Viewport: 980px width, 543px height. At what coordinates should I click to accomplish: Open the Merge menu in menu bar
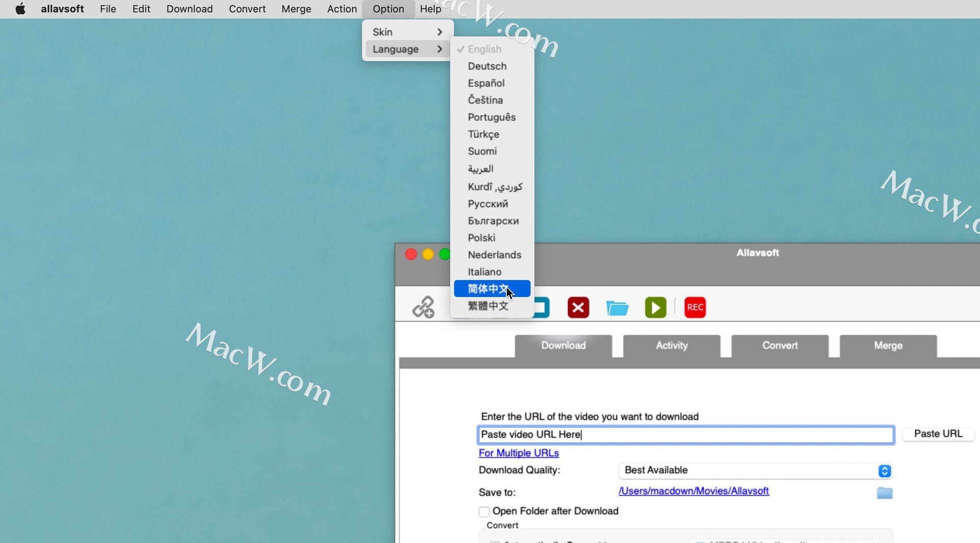pyautogui.click(x=296, y=9)
